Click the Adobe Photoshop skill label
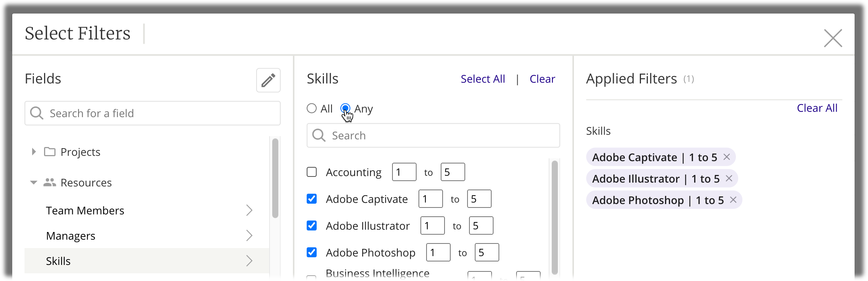868x281 pixels. coord(371,253)
